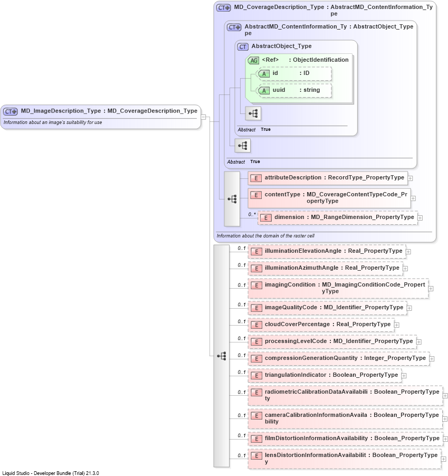Select the A attribute icon for id

point(264,73)
